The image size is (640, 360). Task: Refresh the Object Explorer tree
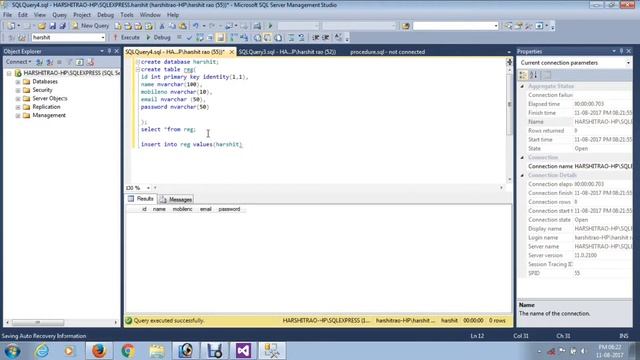pyautogui.click(x=80, y=62)
